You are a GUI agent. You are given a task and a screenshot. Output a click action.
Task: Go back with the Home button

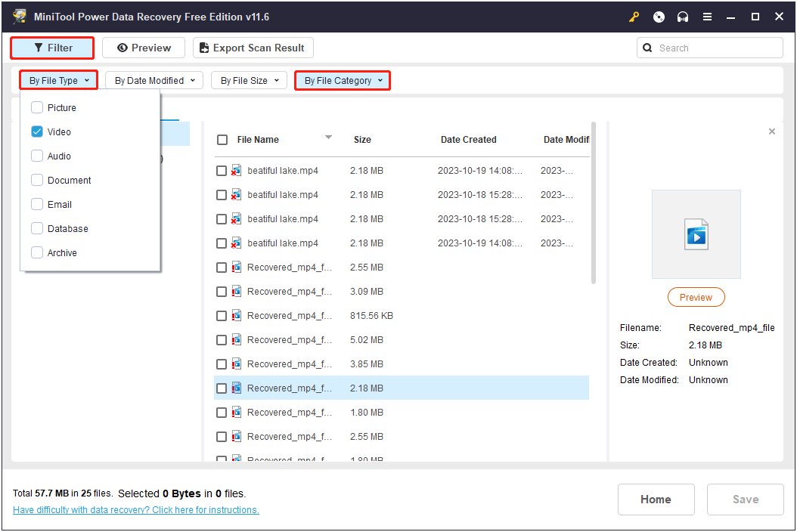(x=656, y=500)
